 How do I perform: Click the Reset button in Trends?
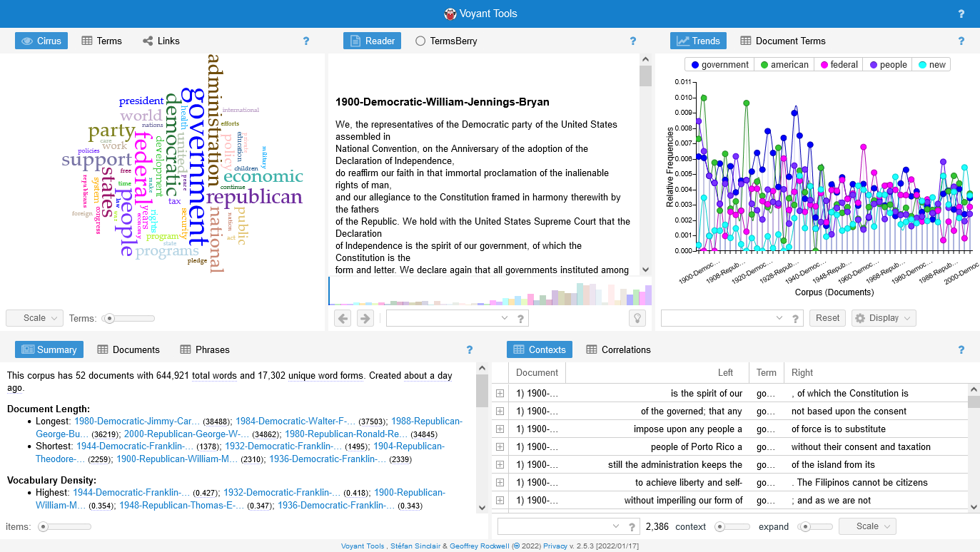pyautogui.click(x=828, y=318)
